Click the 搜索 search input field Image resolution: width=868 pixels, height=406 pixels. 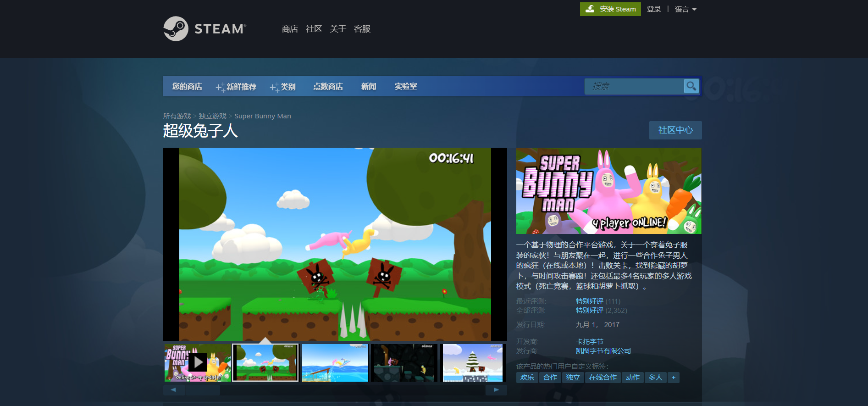(634, 86)
